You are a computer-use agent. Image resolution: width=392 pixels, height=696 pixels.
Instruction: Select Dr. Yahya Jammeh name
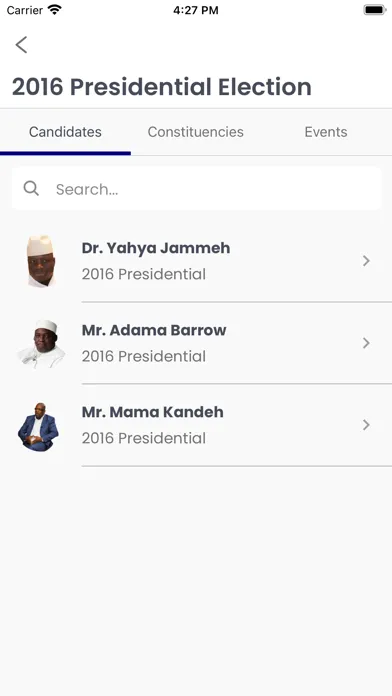click(156, 248)
